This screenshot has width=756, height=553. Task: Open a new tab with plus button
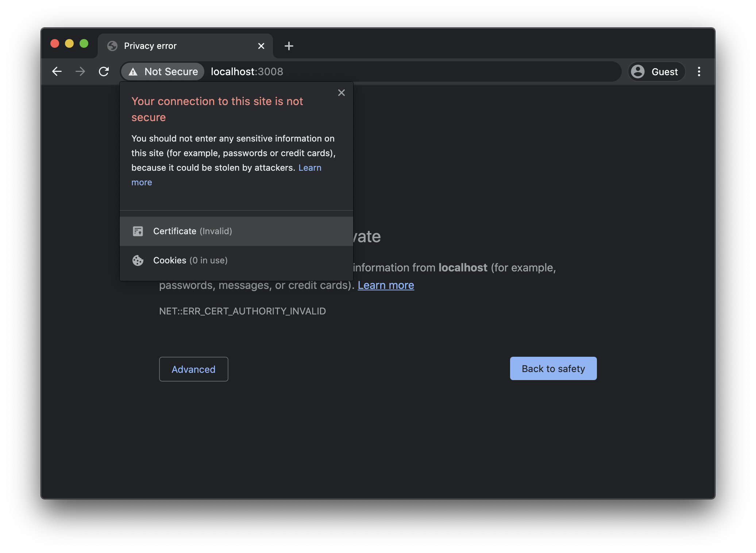click(x=289, y=46)
